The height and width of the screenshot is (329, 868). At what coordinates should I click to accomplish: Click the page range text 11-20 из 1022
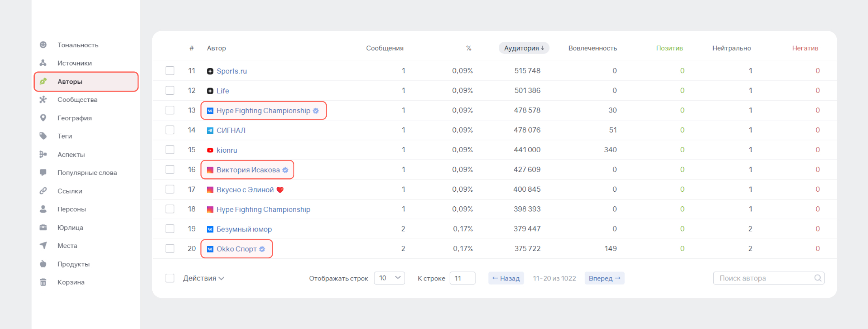coord(554,278)
